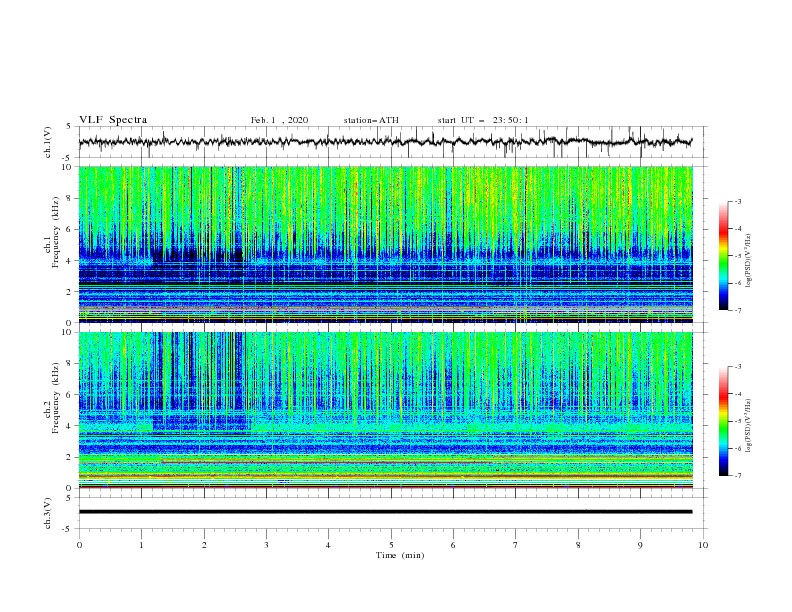The image size is (792, 612).
Task: Click the ch.1 spectrogram color bar
Action: click(x=724, y=256)
